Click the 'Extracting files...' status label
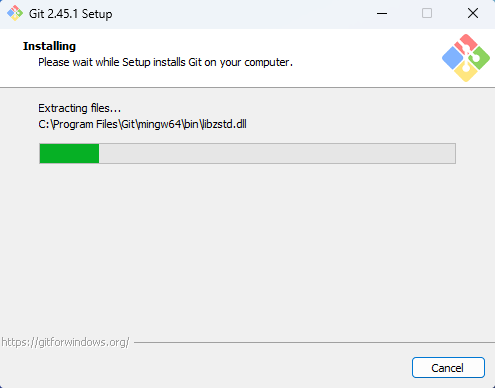495x388 pixels. pos(79,108)
